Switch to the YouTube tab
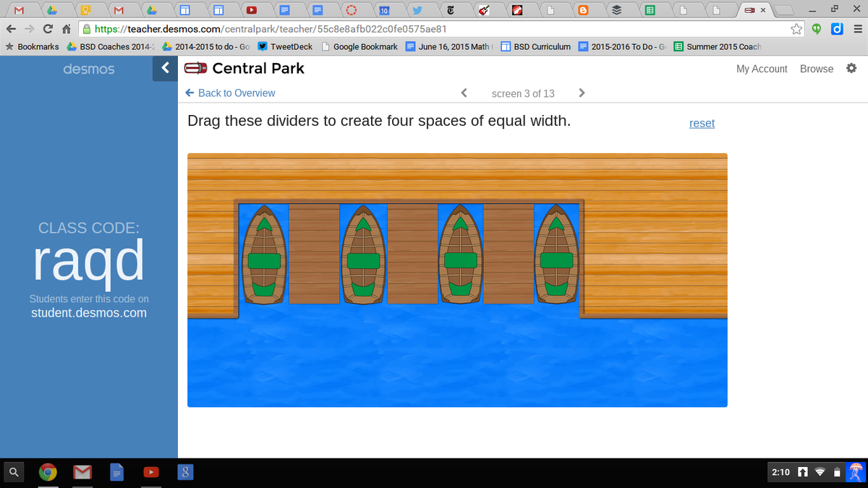 (252, 10)
